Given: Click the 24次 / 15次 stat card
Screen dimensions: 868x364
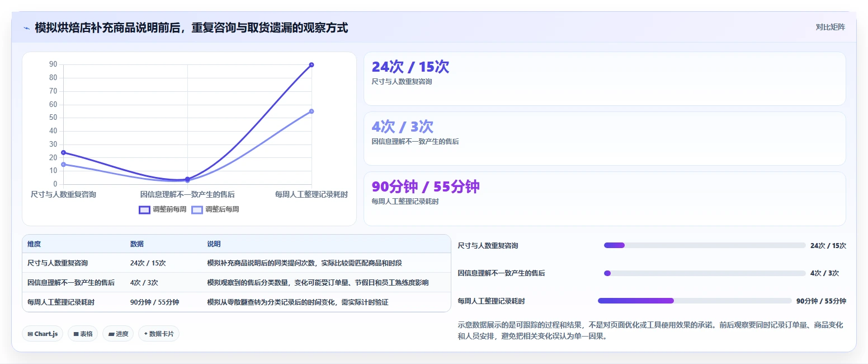Looking at the screenshot, I should pyautogui.click(x=605, y=79).
